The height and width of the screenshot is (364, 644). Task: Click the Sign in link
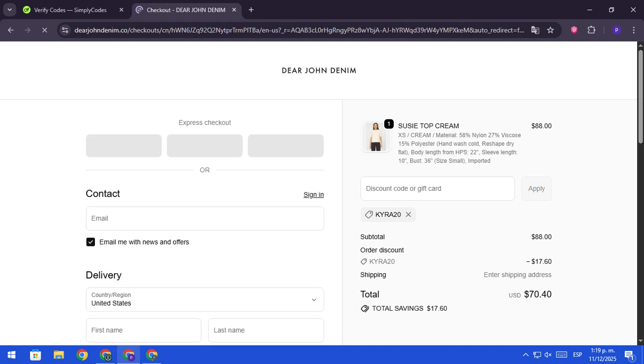point(313,195)
